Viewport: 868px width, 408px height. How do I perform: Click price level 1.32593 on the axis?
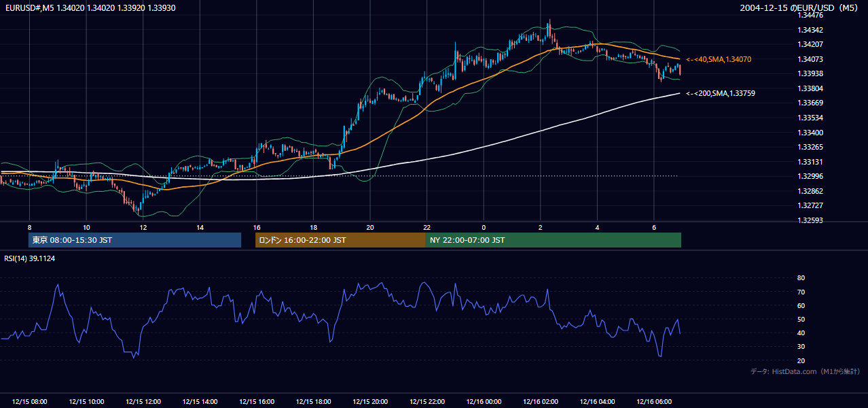tap(810, 220)
